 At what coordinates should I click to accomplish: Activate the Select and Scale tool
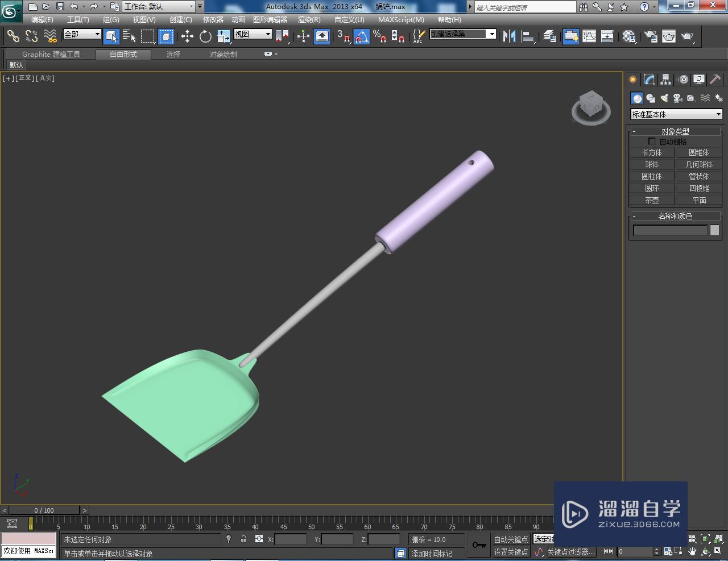tap(224, 36)
